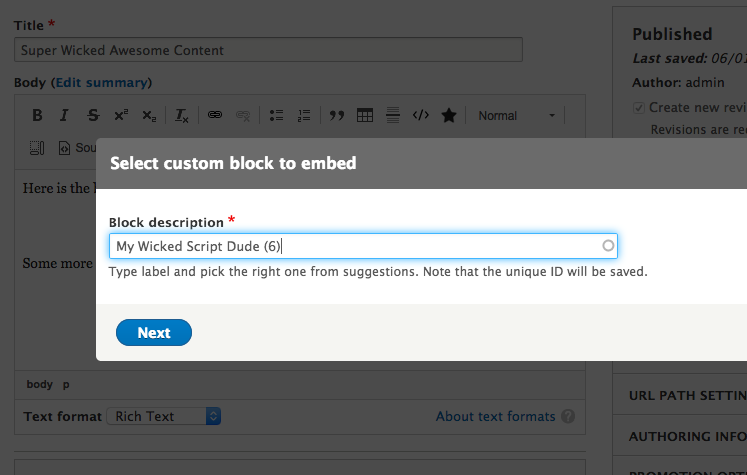The width and height of the screenshot is (747, 475).
Task: Click the subscript icon
Action: pyautogui.click(x=149, y=115)
